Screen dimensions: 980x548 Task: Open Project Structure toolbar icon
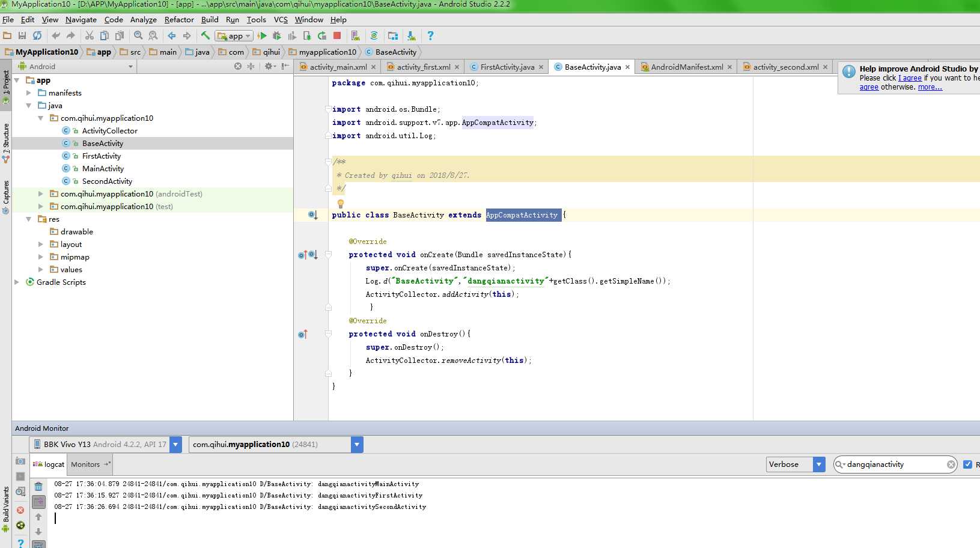pos(393,36)
